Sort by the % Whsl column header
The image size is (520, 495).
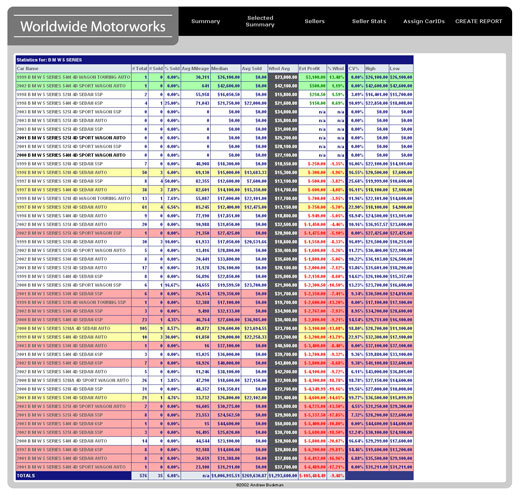click(336, 68)
